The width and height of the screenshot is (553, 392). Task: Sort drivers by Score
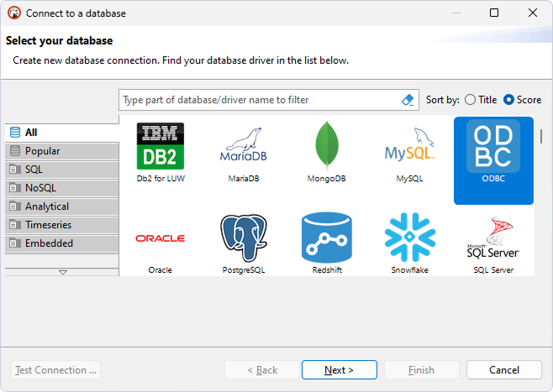point(508,100)
